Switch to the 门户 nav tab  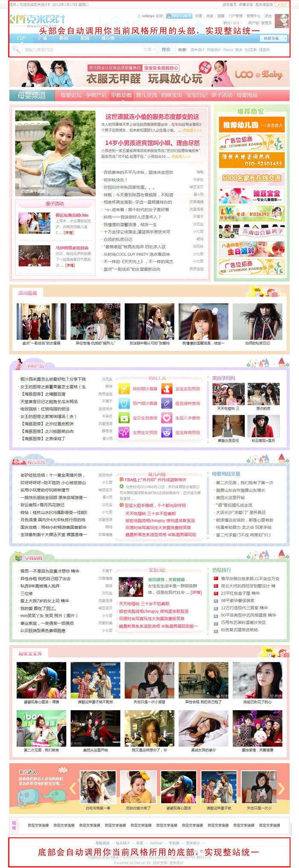[x=21, y=38]
